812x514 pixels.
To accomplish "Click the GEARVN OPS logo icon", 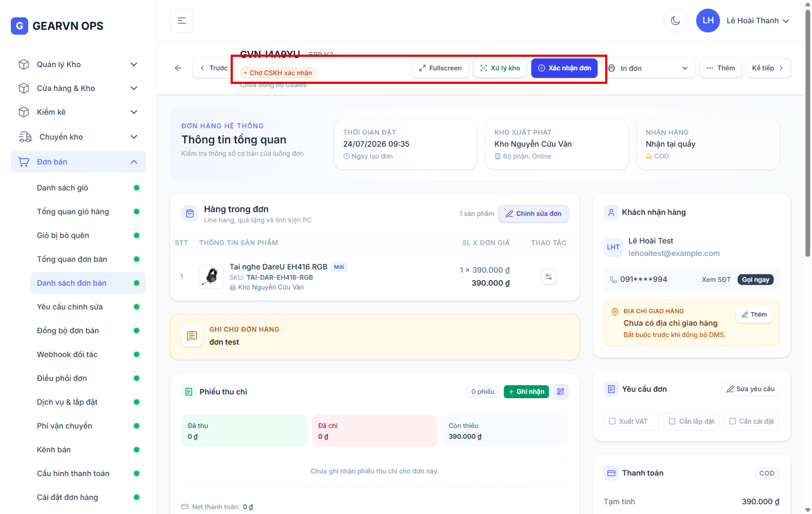I will coord(19,26).
